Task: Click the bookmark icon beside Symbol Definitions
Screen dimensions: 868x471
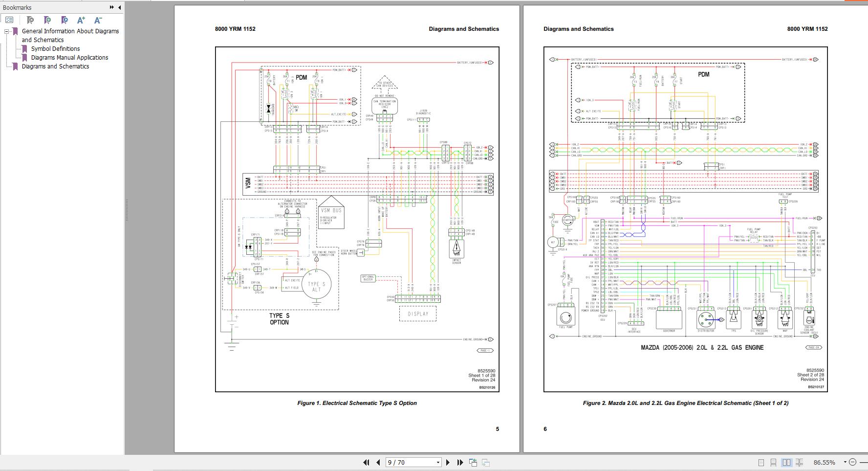Action: coord(24,49)
